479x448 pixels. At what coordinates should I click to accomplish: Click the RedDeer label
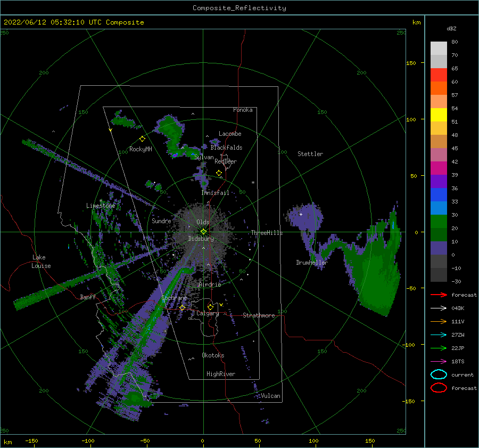(226, 161)
